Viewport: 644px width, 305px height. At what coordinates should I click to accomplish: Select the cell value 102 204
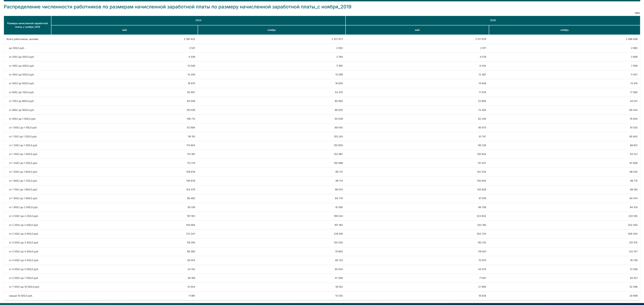coord(481,172)
